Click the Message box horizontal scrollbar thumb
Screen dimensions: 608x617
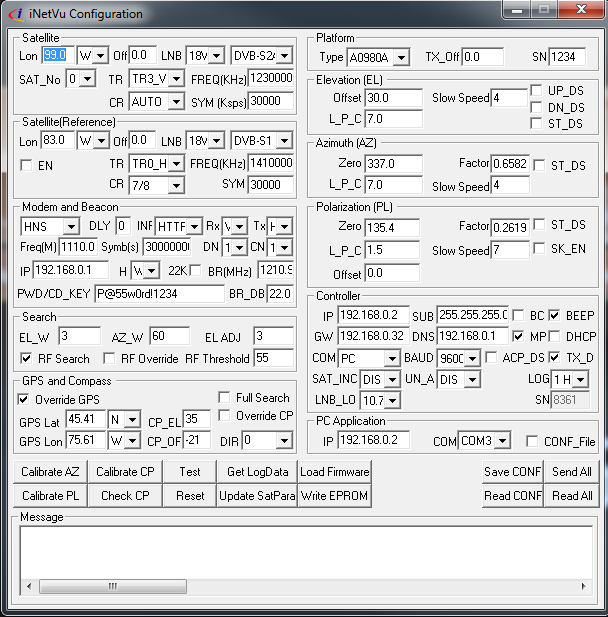point(113,586)
